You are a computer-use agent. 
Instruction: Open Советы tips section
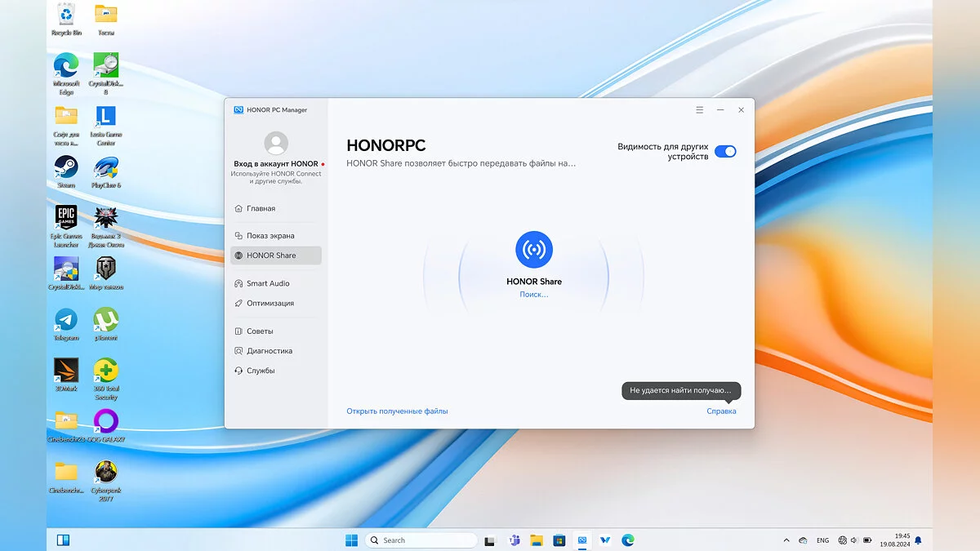(260, 331)
